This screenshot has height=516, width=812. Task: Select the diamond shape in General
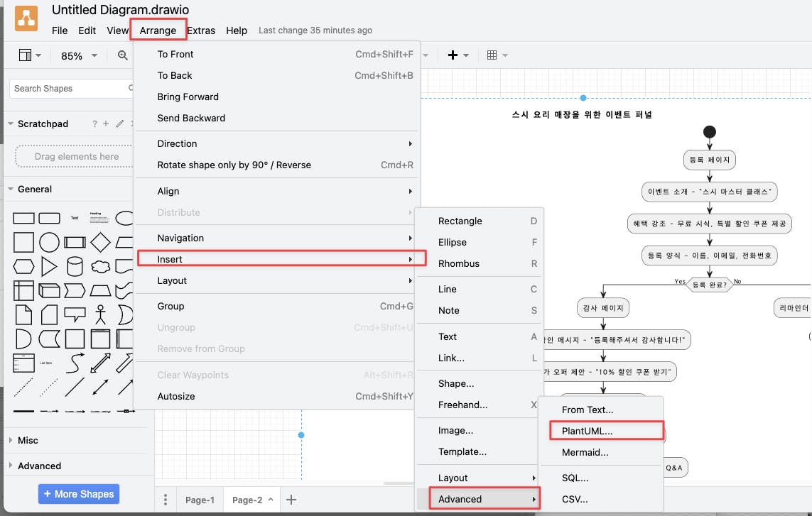[x=101, y=243]
